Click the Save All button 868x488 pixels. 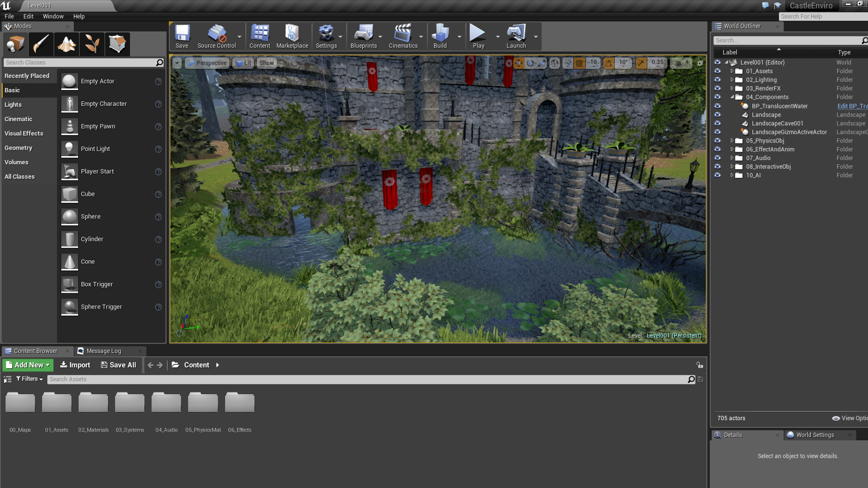tap(118, 365)
